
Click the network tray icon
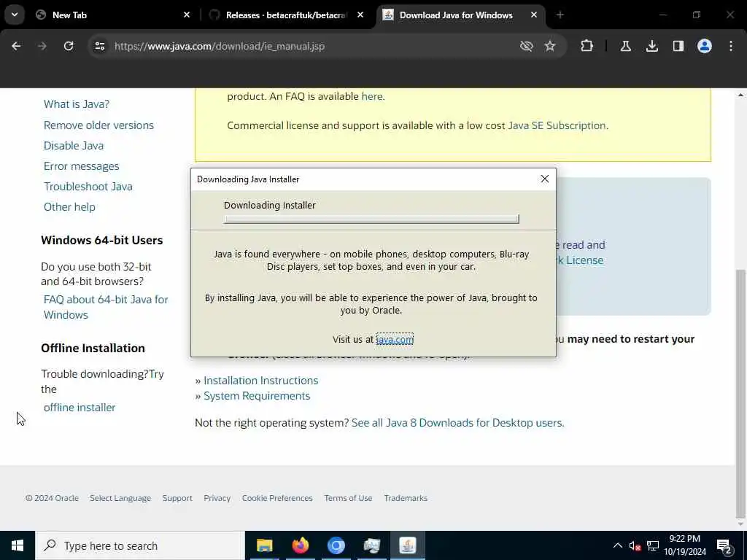pyautogui.click(x=653, y=545)
